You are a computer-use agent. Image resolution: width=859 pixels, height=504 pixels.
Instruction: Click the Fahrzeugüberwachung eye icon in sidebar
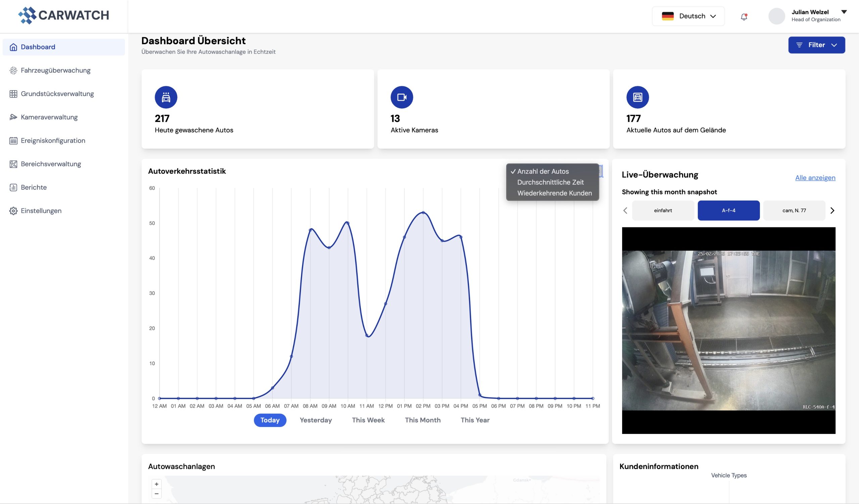tap(13, 70)
